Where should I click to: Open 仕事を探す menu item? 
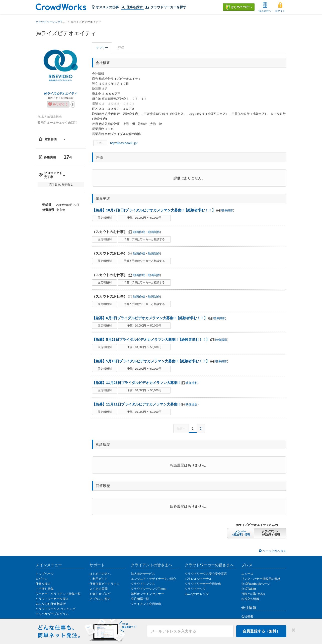tap(132, 7)
